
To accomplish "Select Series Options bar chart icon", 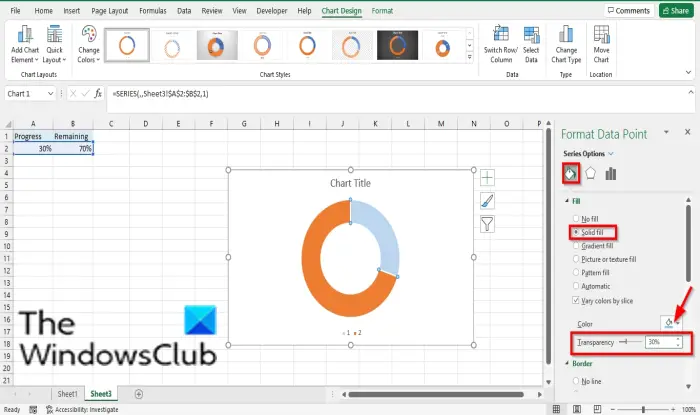I will click(x=610, y=174).
